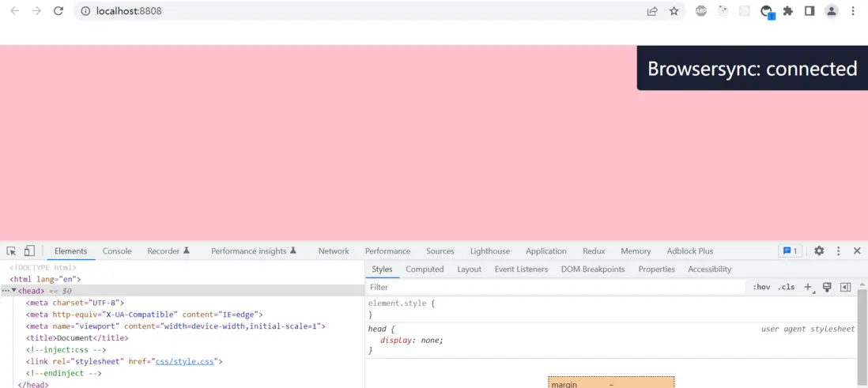Open the extension icon with blue badge

point(767,12)
